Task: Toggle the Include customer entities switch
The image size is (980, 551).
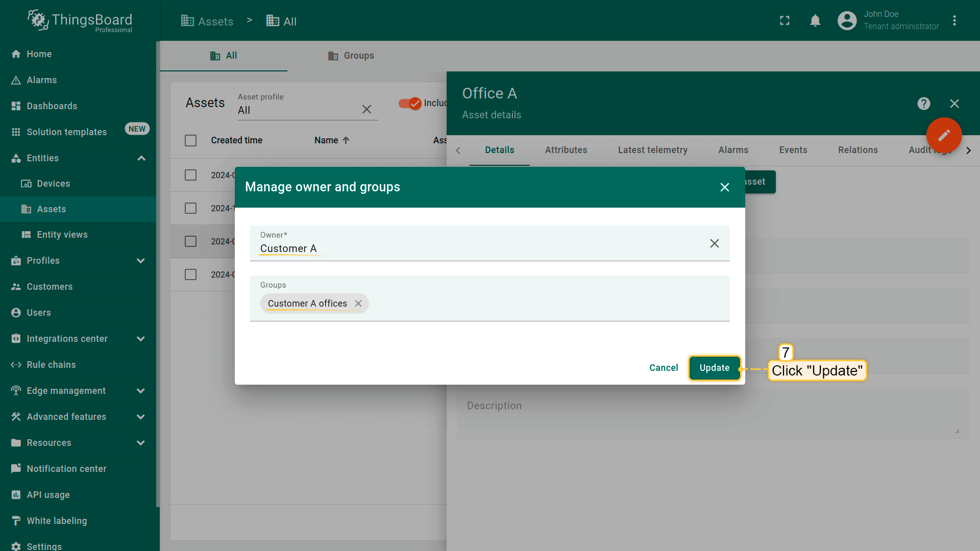Action: pos(410,104)
